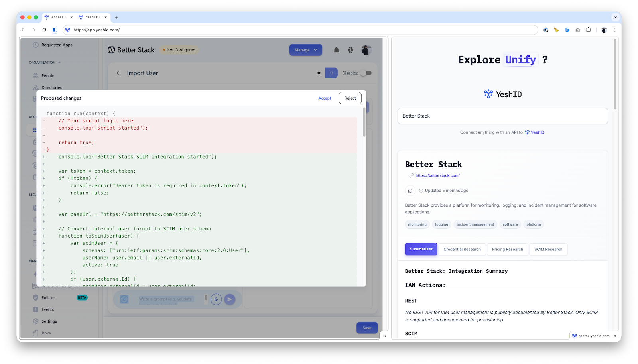Open the YeshID user avatar menu
The image size is (638, 364).
click(366, 50)
